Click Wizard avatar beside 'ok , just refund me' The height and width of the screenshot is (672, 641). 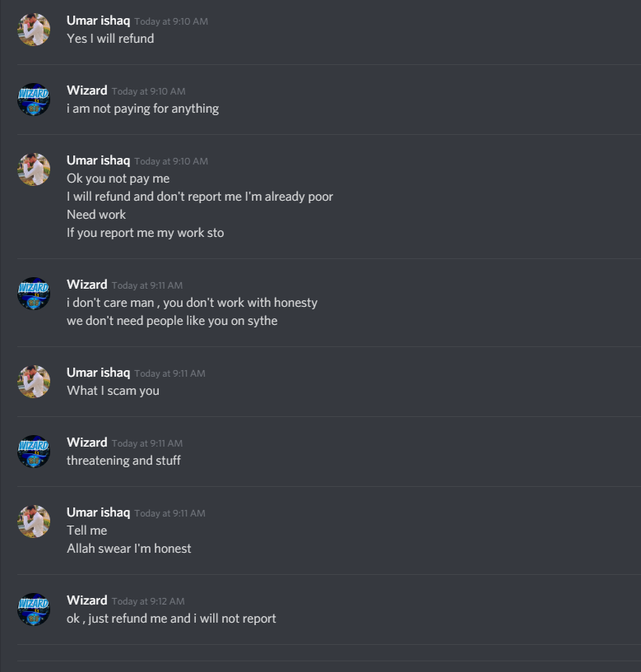[34, 609]
